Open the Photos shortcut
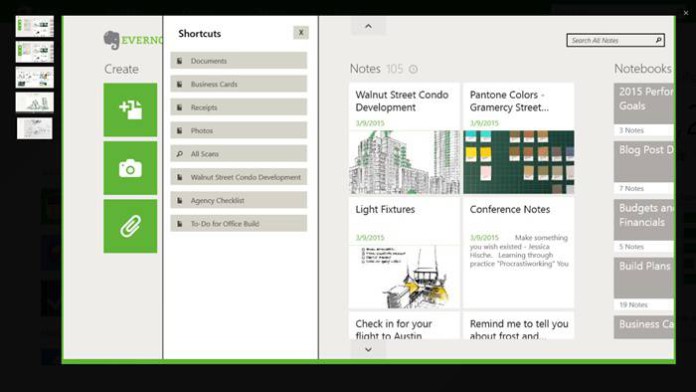The height and width of the screenshot is (392, 696). [238, 130]
